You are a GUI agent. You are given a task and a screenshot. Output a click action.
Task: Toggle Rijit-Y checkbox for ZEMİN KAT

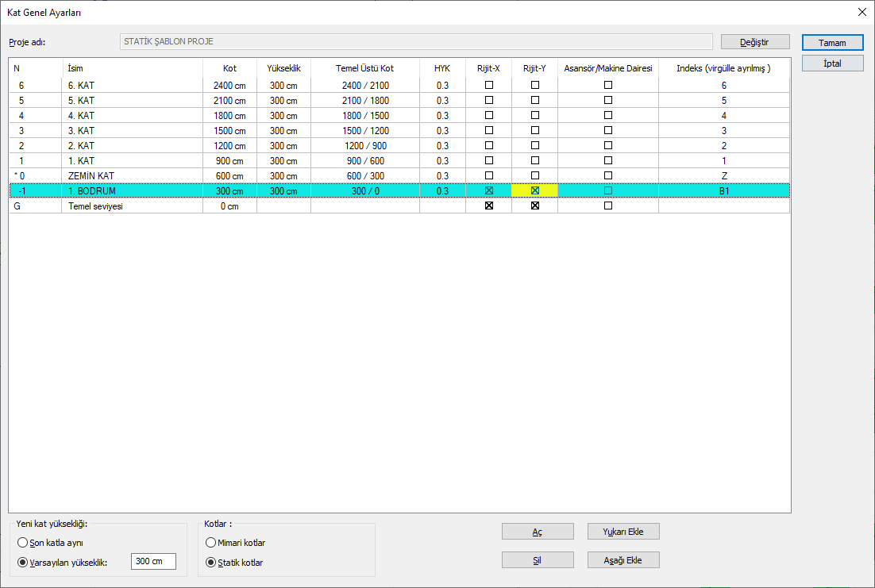click(x=535, y=175)
